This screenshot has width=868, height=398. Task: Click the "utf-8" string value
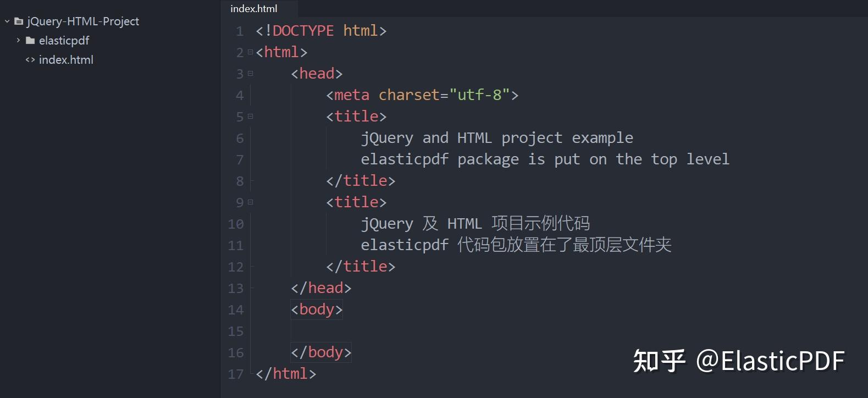[480, 95]
